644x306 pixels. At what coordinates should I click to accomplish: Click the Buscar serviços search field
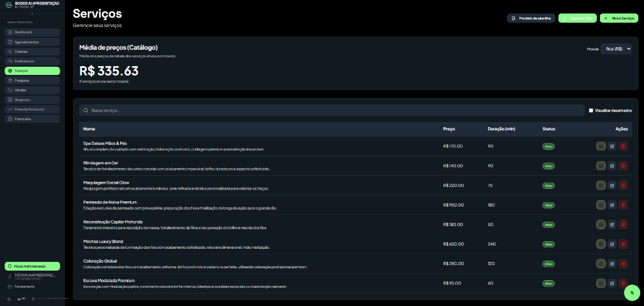(332, 110)
